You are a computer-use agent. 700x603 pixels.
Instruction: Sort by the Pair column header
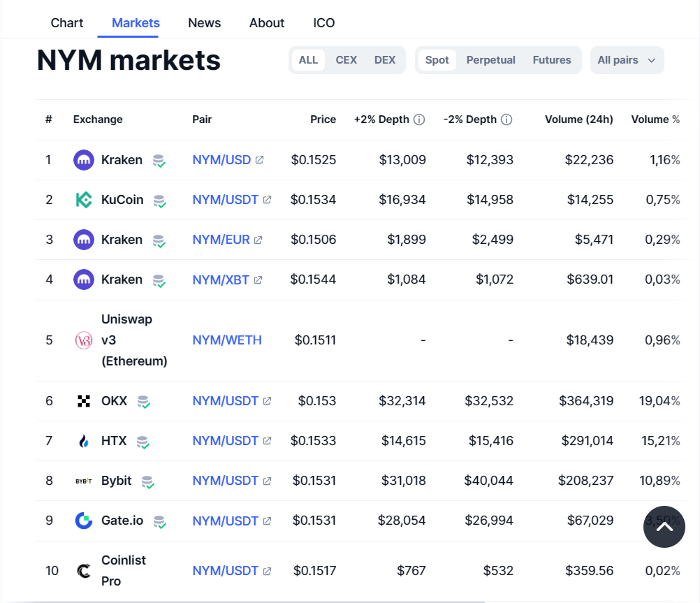(x=202, y=119)
